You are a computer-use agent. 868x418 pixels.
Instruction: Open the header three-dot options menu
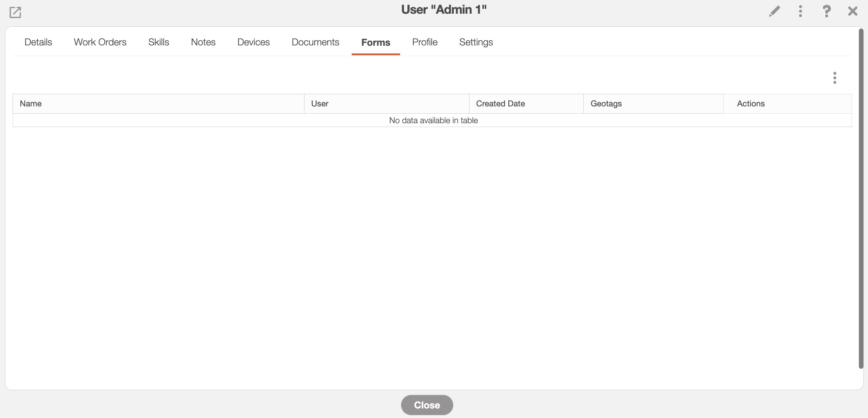[800, 11]
